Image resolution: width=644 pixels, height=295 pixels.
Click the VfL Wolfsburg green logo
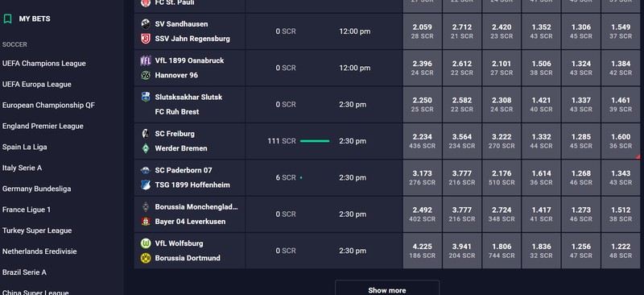(146, 243)
